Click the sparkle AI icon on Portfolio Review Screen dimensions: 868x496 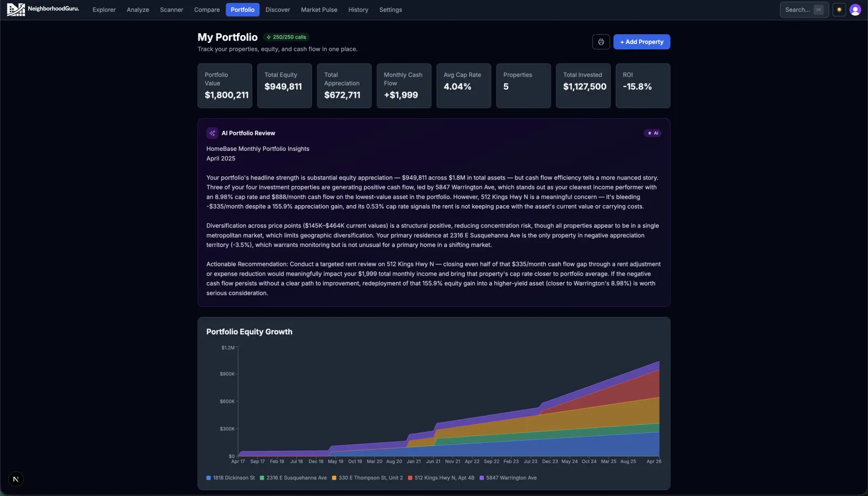pos(212,132)
